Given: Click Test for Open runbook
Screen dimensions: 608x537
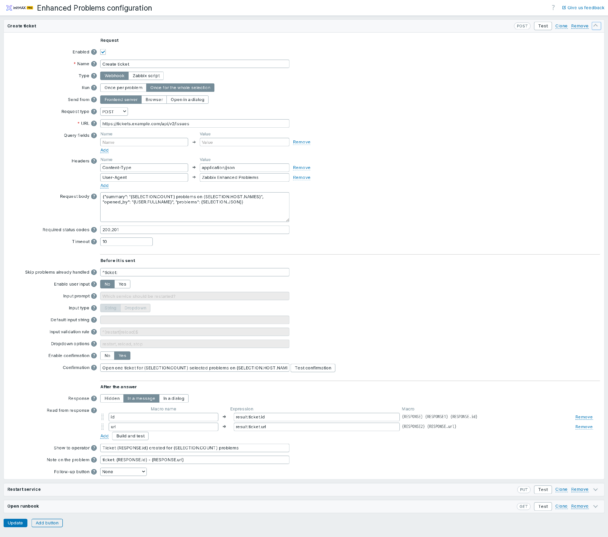Looking at the screenshot, I should 543,506.
